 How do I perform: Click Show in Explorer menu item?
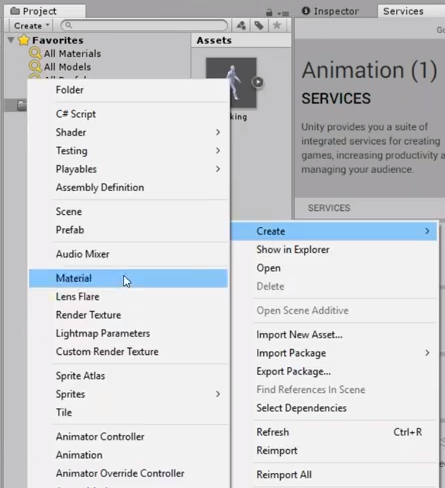pos(334,250)
